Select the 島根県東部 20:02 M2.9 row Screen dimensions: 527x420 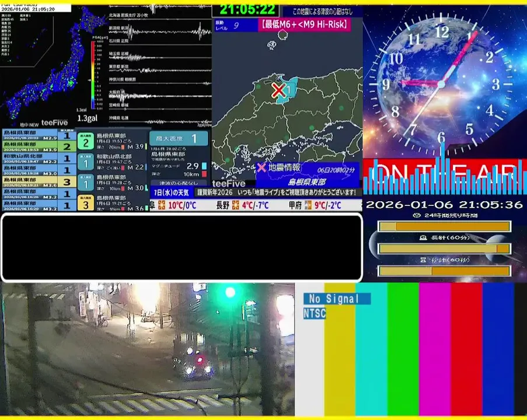[39, 135]
